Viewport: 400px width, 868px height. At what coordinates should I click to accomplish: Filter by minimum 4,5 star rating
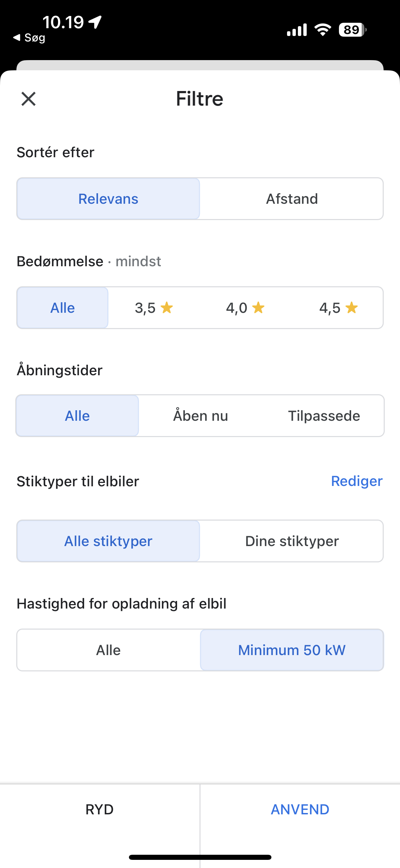pyautogui.click(x=338, y=308)
